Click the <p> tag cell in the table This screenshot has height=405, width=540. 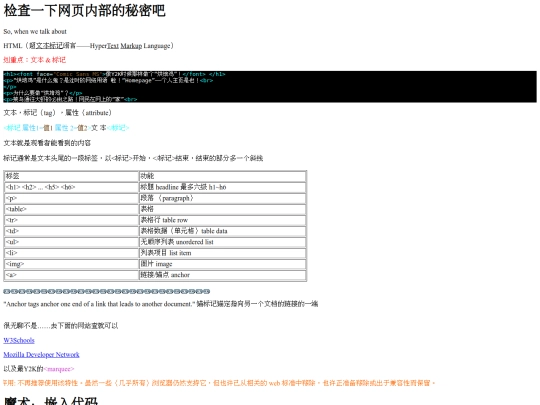tap(71, 198)
